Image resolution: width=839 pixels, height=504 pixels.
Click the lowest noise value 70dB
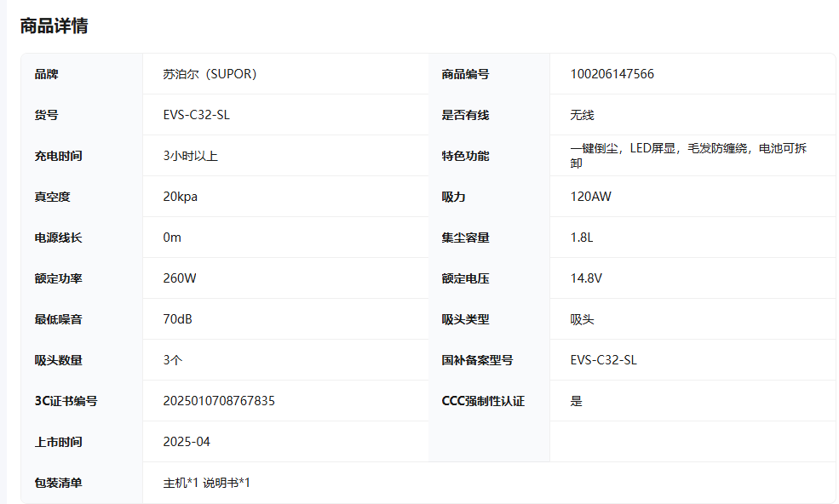[x=177, y=319]
